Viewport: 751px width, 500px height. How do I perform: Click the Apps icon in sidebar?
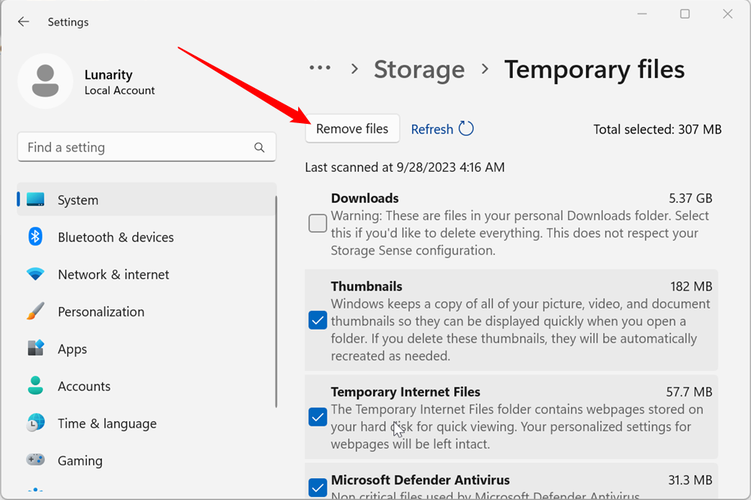click(x=36, y=349)
